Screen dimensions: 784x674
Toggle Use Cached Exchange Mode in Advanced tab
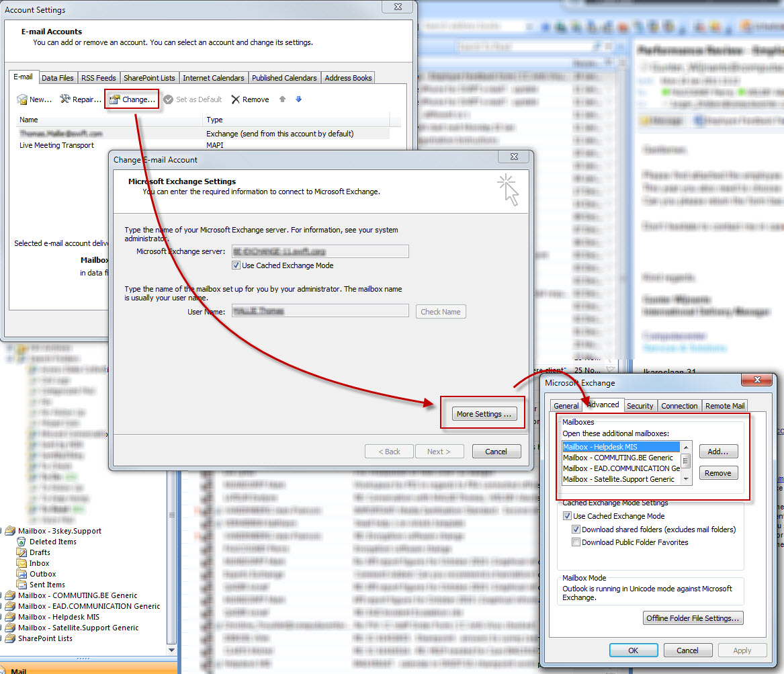point(567,516)
